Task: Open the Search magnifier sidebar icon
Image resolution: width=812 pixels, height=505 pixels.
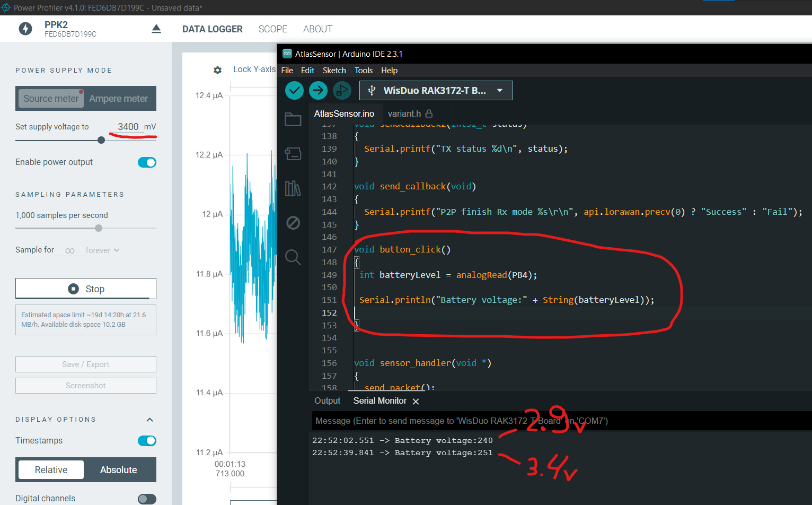Action: (x=293, y=257)
